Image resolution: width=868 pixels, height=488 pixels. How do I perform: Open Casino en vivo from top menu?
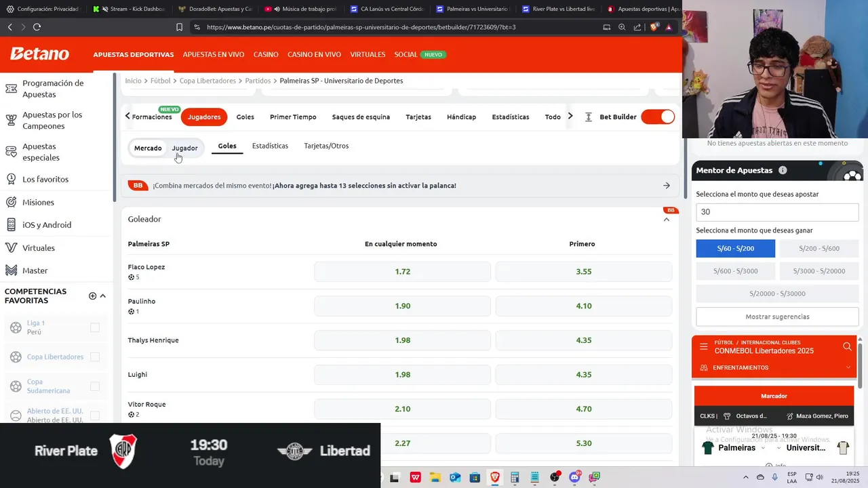314,54
